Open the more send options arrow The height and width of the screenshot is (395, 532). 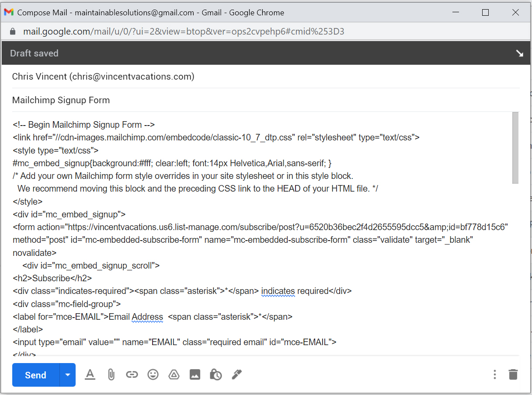tap(67, 375)
